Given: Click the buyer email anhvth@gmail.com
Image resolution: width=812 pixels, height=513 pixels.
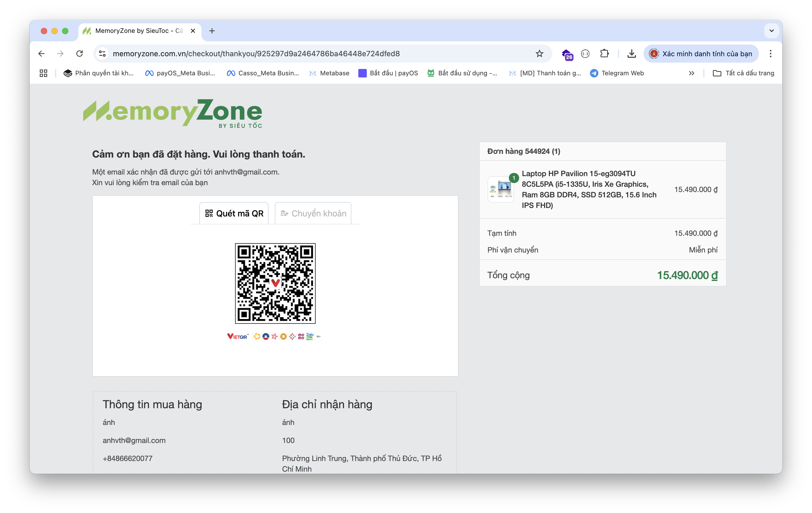Looking at the screenshot, I should tap(134, 440).
